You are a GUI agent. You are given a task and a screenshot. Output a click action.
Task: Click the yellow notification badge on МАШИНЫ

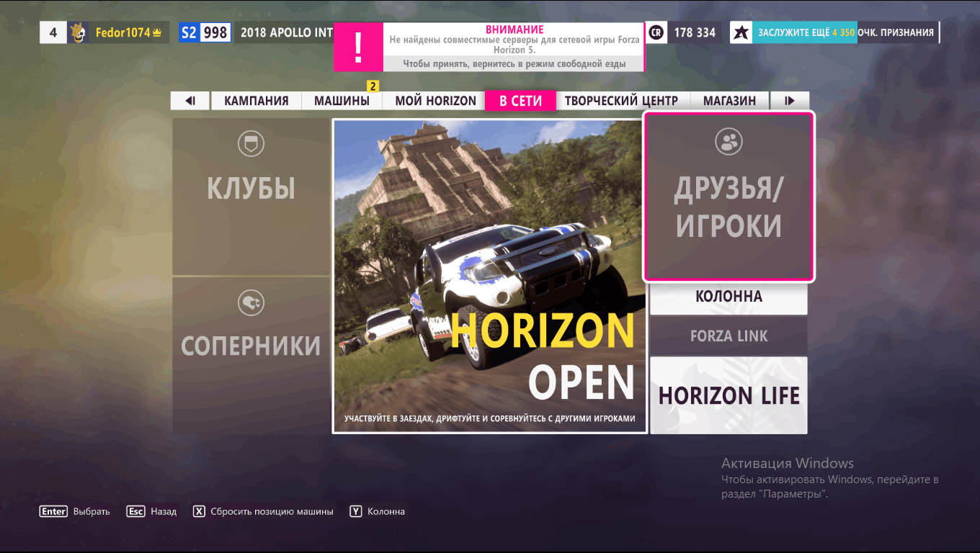point(373,86)
